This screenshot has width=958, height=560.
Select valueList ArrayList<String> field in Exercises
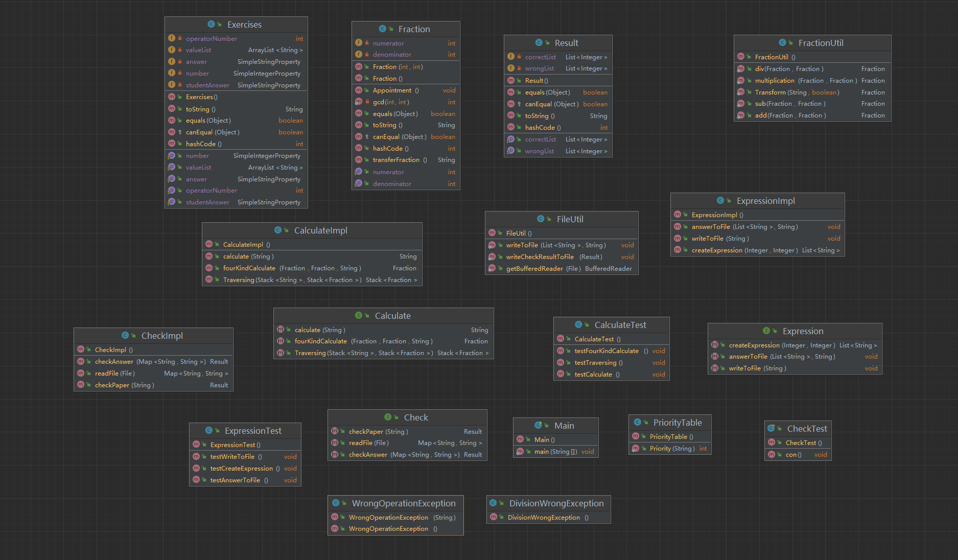[x=236, y=50]
